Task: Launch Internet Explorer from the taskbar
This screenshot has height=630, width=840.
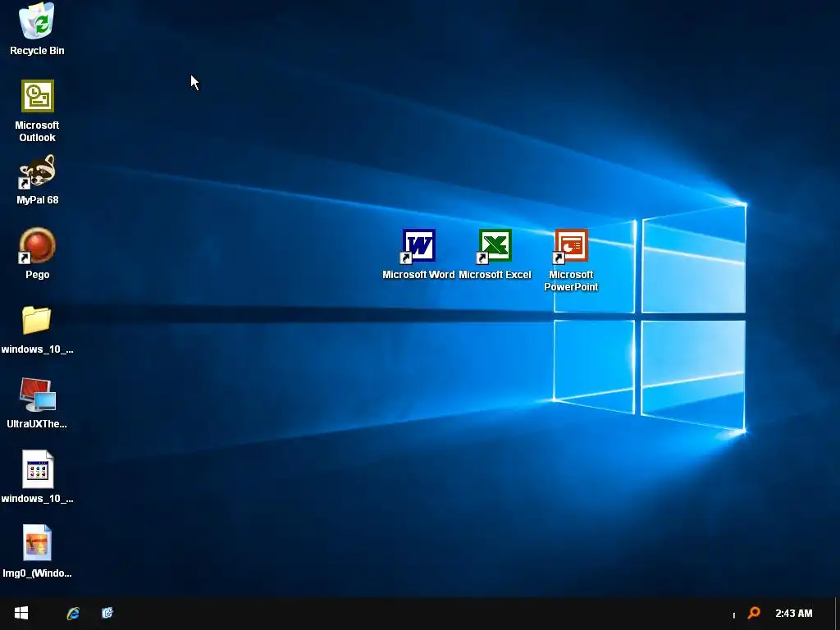Action: coord(73,614)
